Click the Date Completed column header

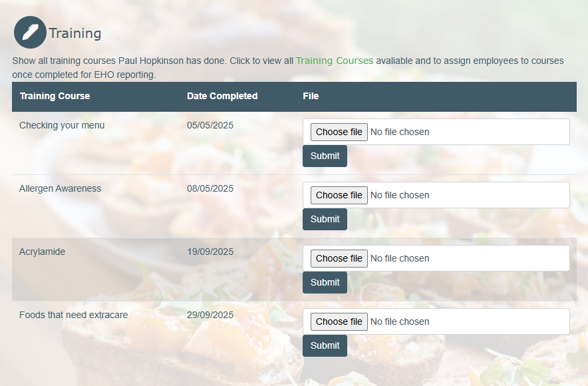click(x=222, y=96)
